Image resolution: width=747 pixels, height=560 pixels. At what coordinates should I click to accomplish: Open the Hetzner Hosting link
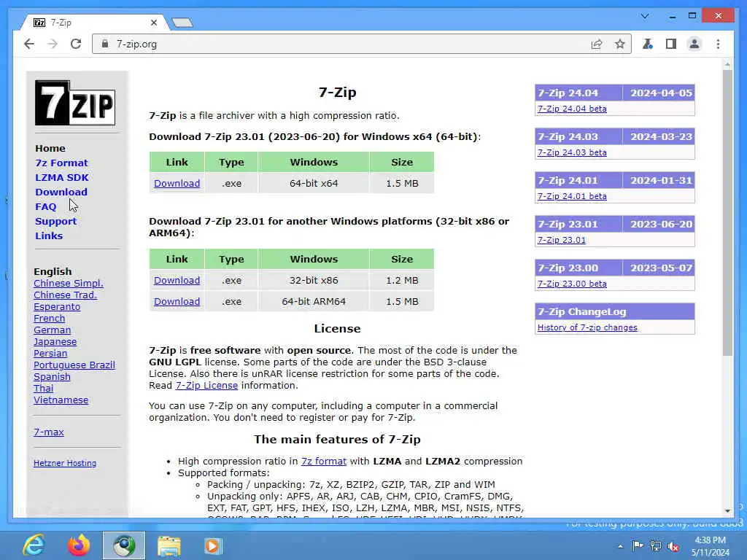point(65,463)
